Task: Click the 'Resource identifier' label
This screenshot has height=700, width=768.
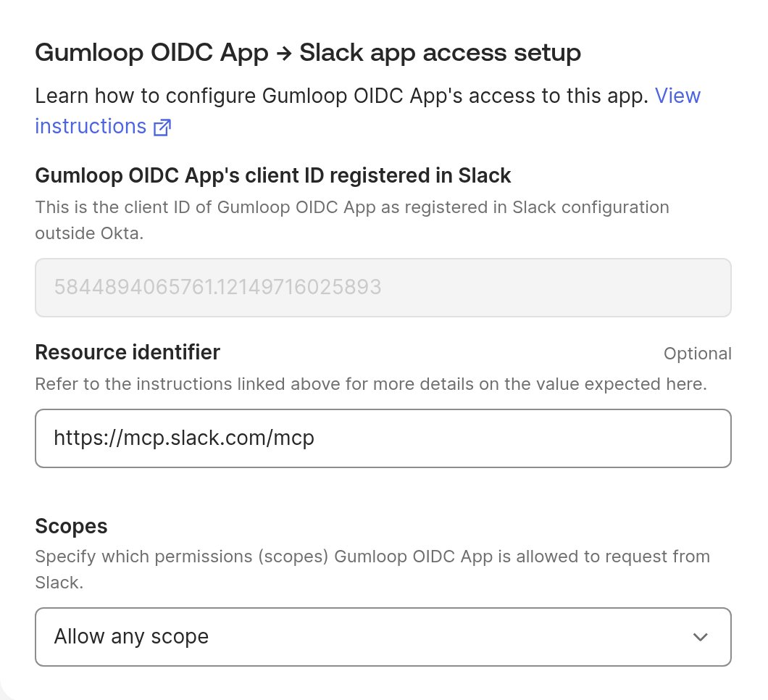Action: pos(128,352)
